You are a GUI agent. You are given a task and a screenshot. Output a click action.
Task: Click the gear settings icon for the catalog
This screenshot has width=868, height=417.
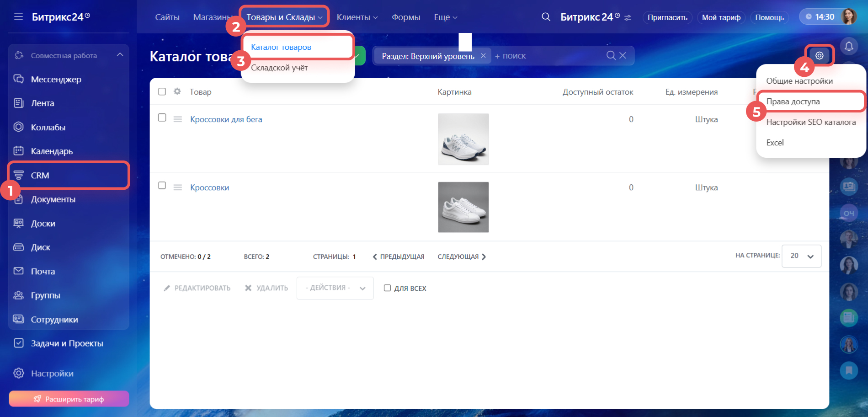tap(820, 55)
